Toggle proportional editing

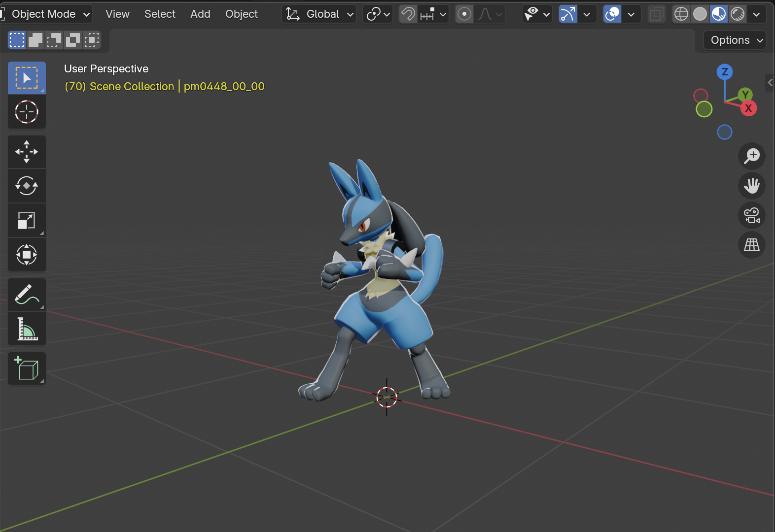point(464,14)
